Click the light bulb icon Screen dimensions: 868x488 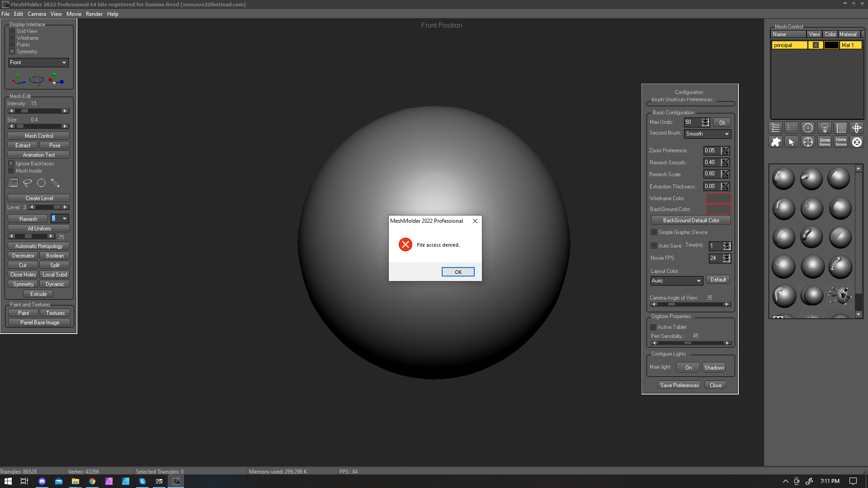(825, 128)
